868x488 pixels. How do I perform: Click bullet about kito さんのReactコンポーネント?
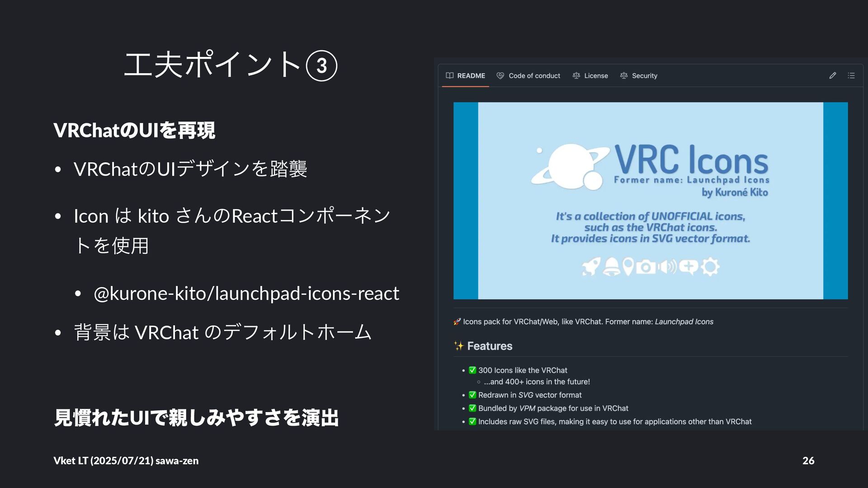[232, 230]
